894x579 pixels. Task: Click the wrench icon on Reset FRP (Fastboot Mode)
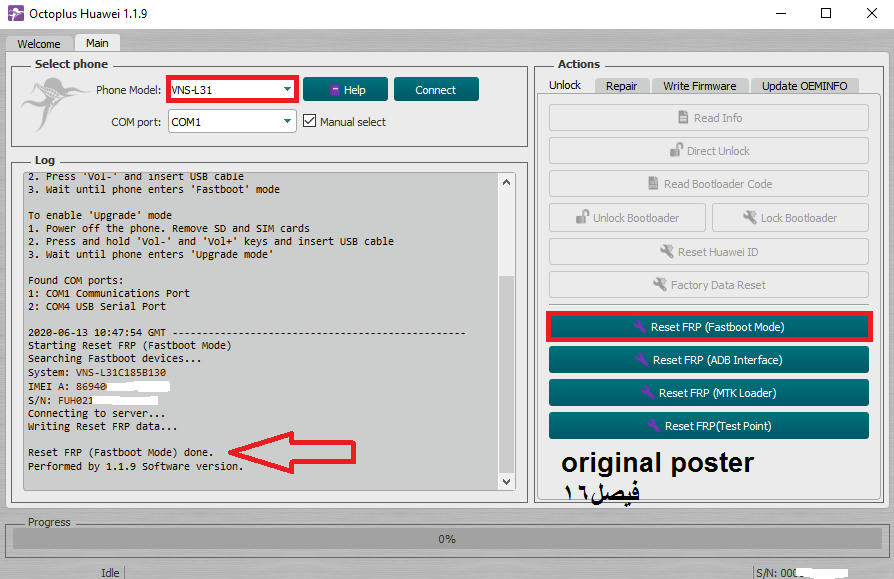point(640,327)
